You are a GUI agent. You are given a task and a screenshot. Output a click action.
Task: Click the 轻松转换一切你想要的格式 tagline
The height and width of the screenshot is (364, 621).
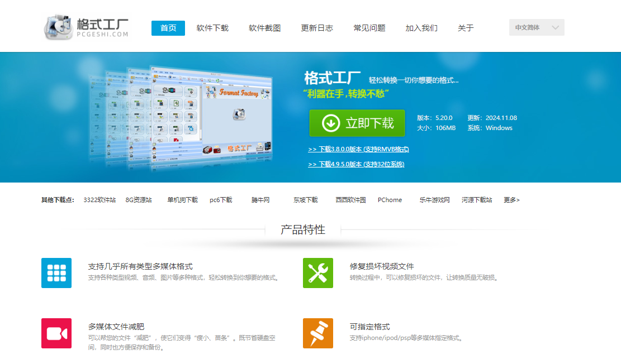tap(414, 80)
